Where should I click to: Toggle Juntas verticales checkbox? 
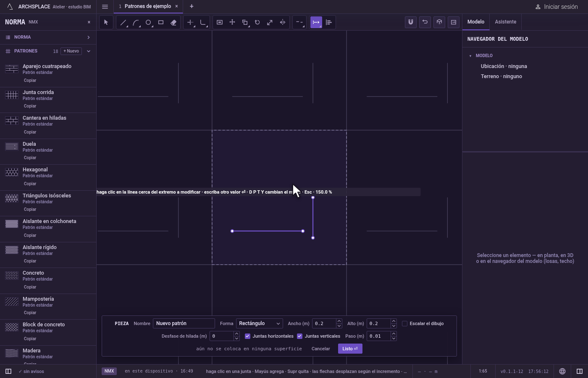[299, 336]
